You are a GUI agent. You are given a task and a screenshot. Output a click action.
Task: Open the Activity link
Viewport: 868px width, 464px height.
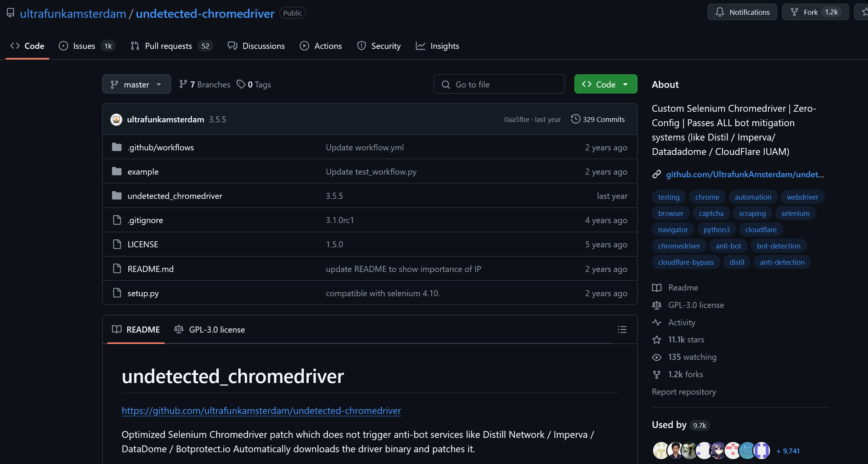coord(674,322)
